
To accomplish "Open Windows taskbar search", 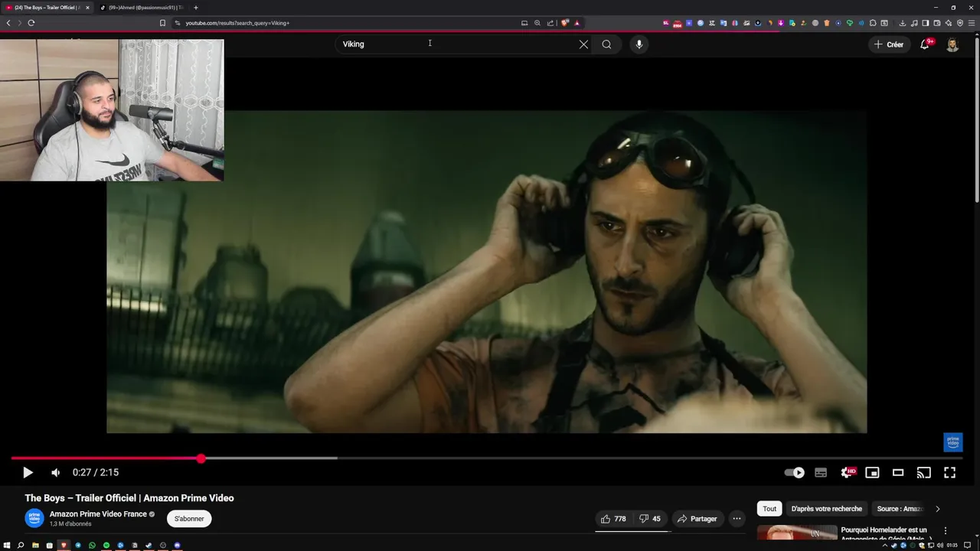I will pyautogui.click(x=21, y=546).
